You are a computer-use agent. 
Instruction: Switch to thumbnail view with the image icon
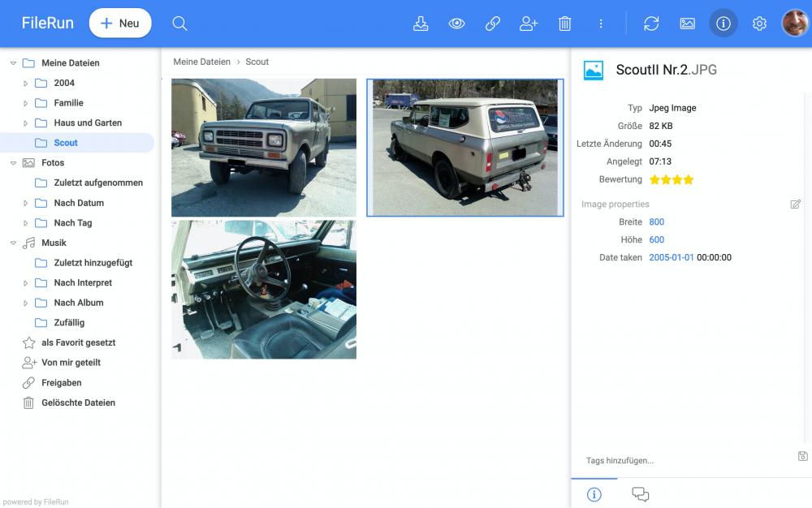[687, 24]
